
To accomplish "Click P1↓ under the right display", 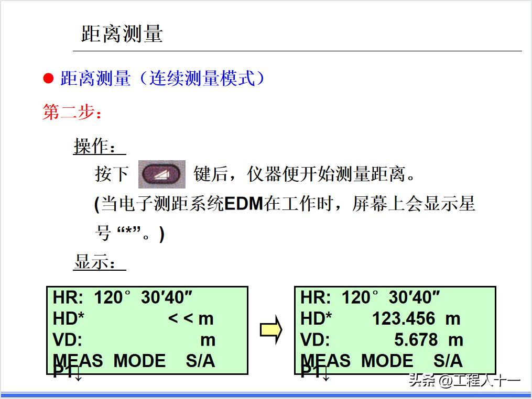I will point(315,372).
